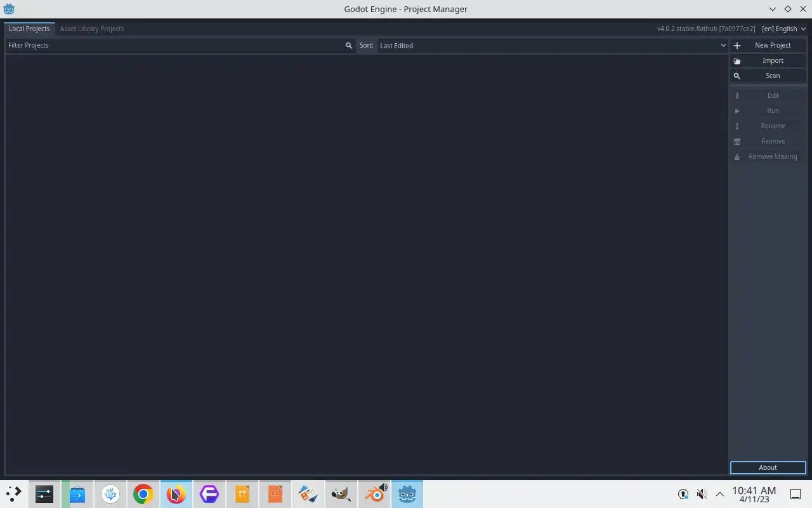The height and width of the screenshot is (508, 812).
Task: Click the Import button
Action: 768,61
